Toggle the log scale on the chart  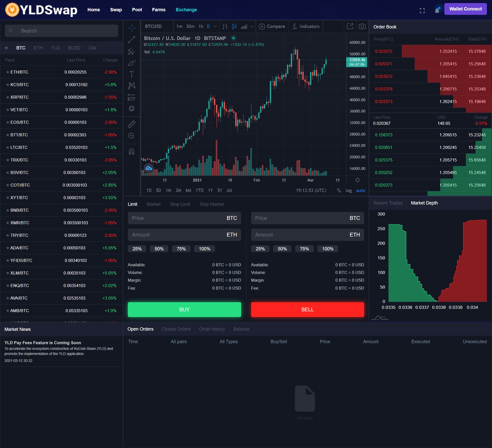[x=348, y=190]
